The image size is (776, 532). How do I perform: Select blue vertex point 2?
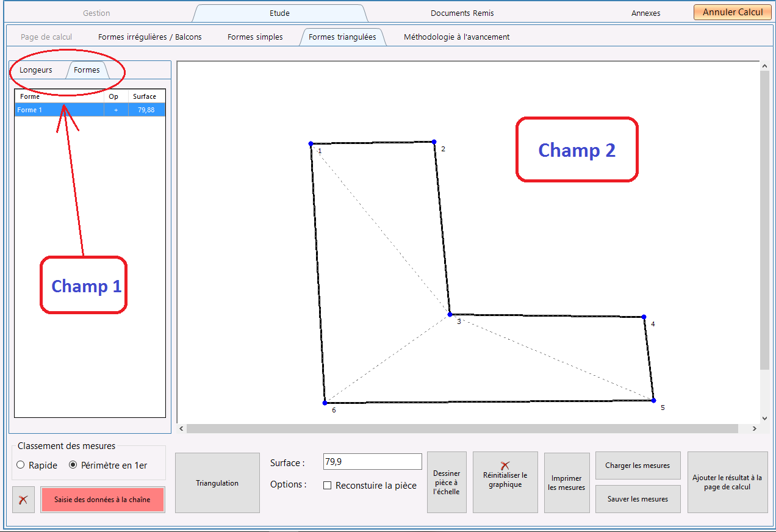434,142
